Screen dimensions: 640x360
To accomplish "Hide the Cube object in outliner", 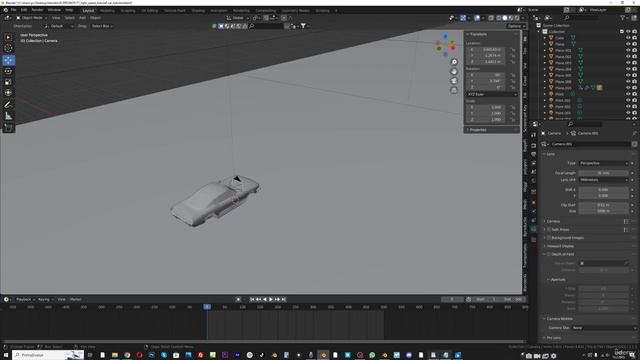I will [628, 38].
